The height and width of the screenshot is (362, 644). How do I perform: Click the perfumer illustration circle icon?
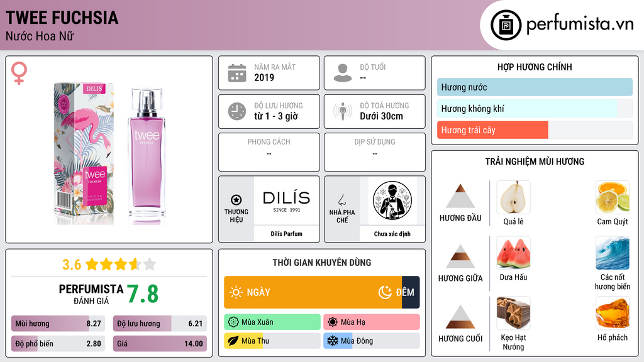click(x=392, y=200)
